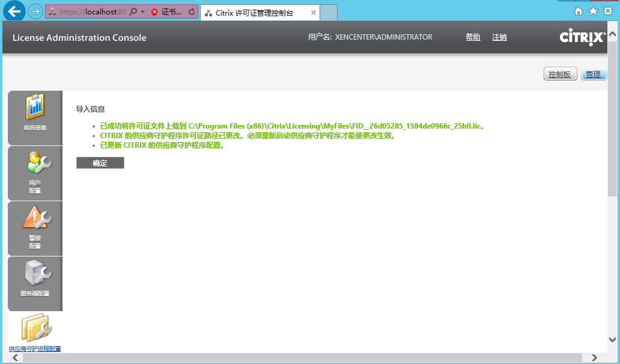Click the License Administration Console title

[79, 38]
